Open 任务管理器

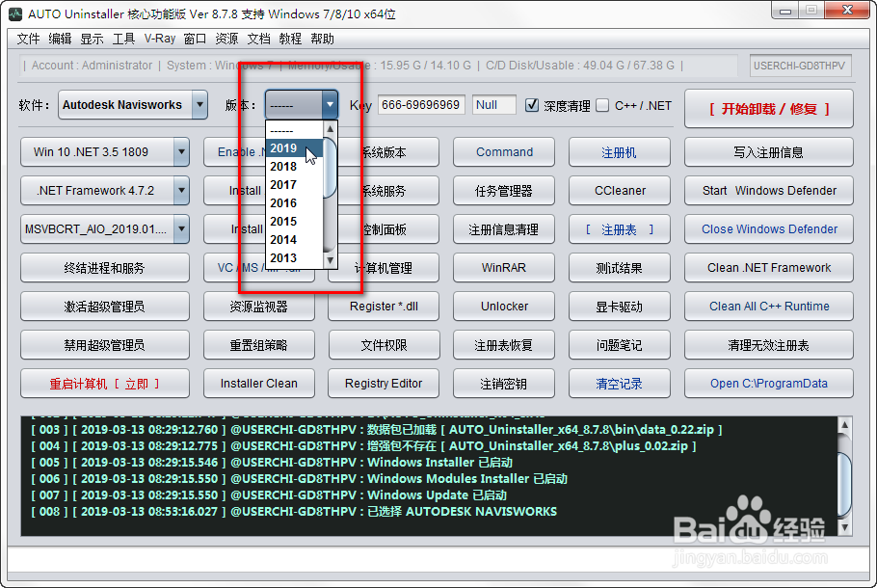point(504,191)
